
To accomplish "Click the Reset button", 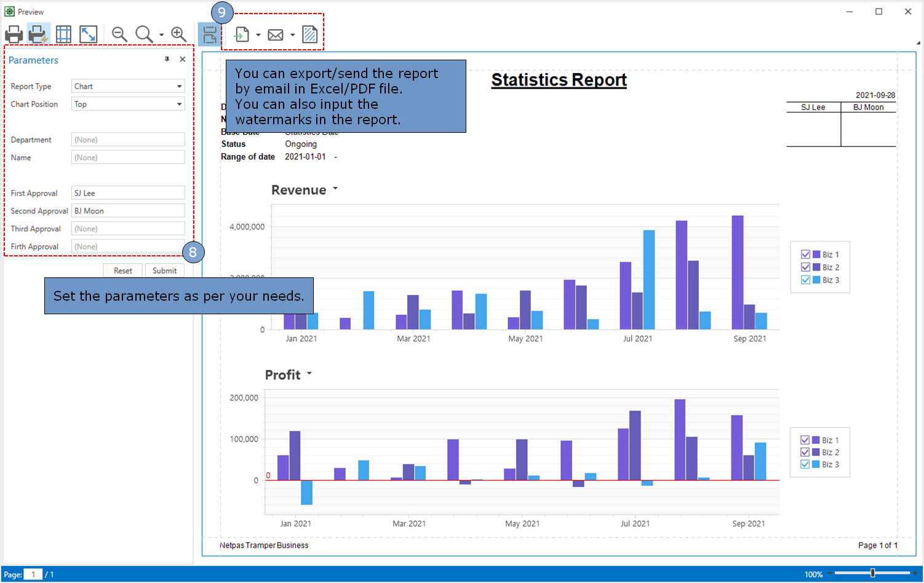I will (122, 271).
